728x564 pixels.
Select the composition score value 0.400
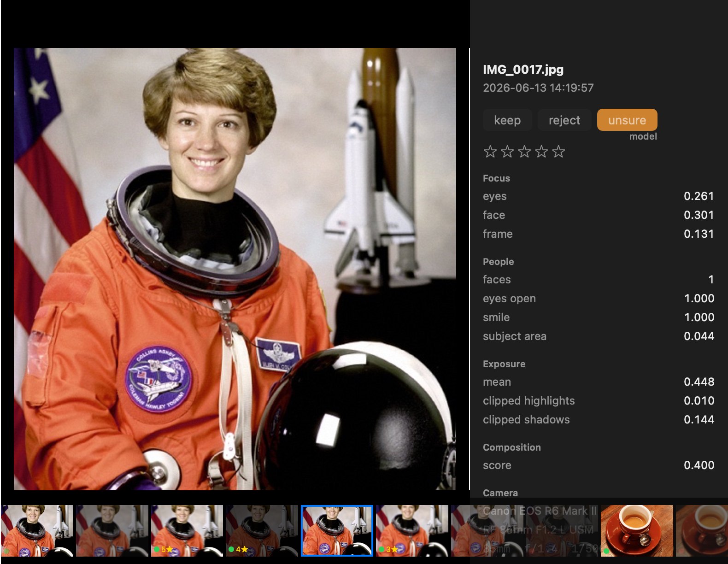pyautogui.click(x=699, y=465)
